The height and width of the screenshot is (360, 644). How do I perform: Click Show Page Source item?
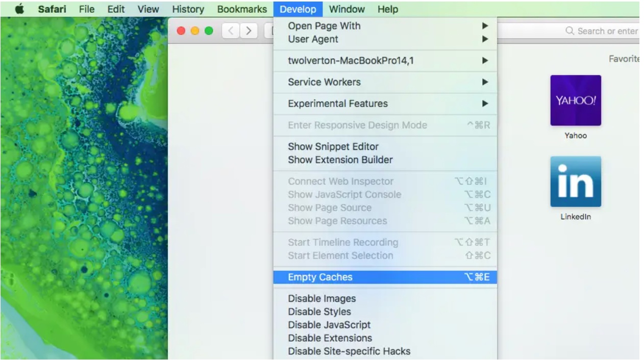385,208
